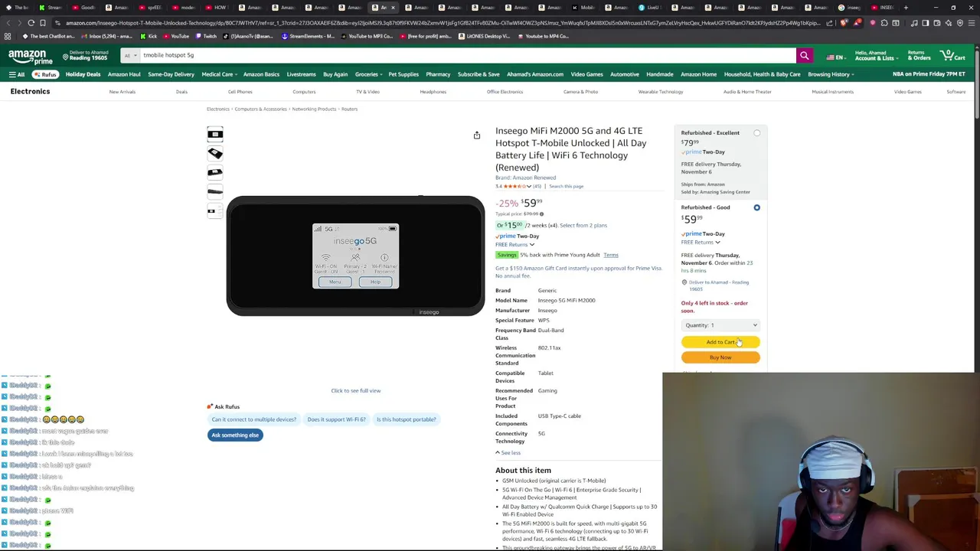Select second product thumbnail image
980x551 pixels.
pos(214,154)
